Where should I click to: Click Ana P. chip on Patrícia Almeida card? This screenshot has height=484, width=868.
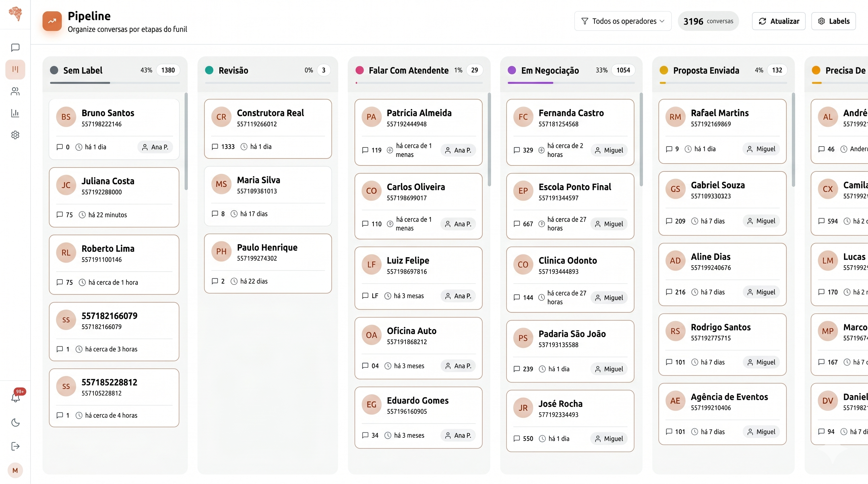tap(458, 150)
